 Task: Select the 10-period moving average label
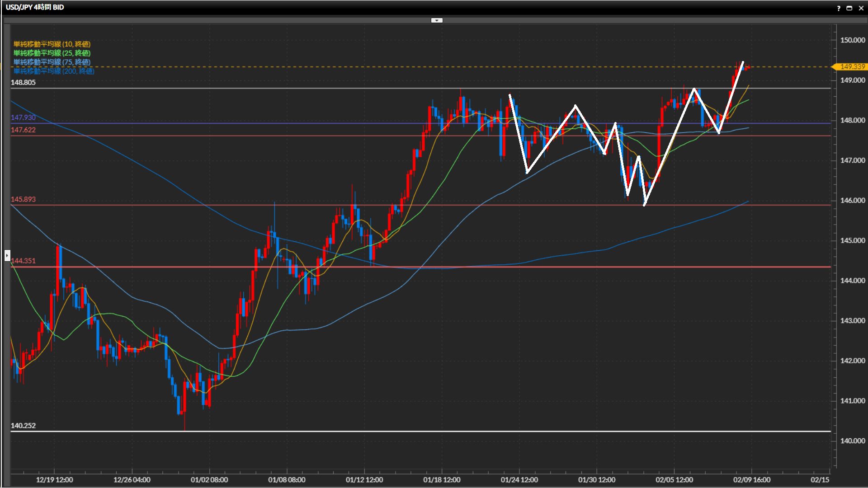[52, 44]
